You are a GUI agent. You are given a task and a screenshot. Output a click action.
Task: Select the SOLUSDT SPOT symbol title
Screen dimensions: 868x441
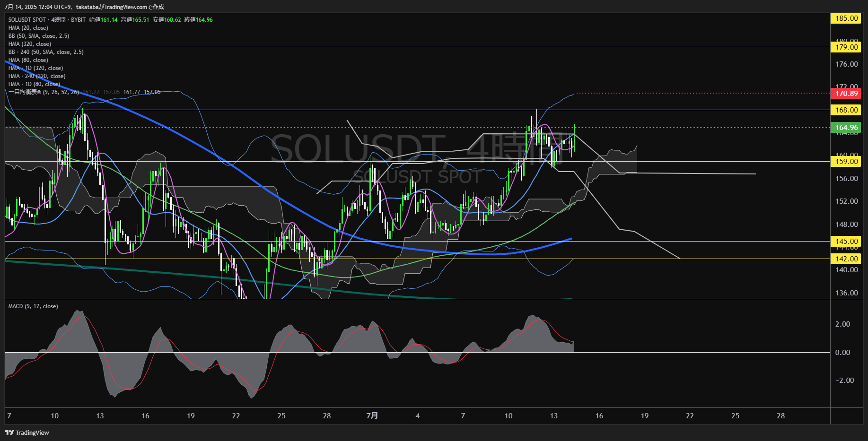27,20
